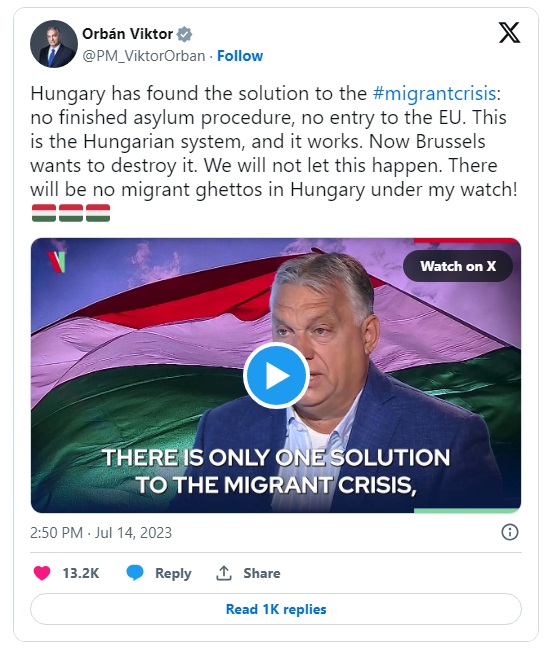Open the 2:50 PM · Jul 14, 2023 timestamp
The width and height of the screenshot is (557, 659).
click(101, 532)
